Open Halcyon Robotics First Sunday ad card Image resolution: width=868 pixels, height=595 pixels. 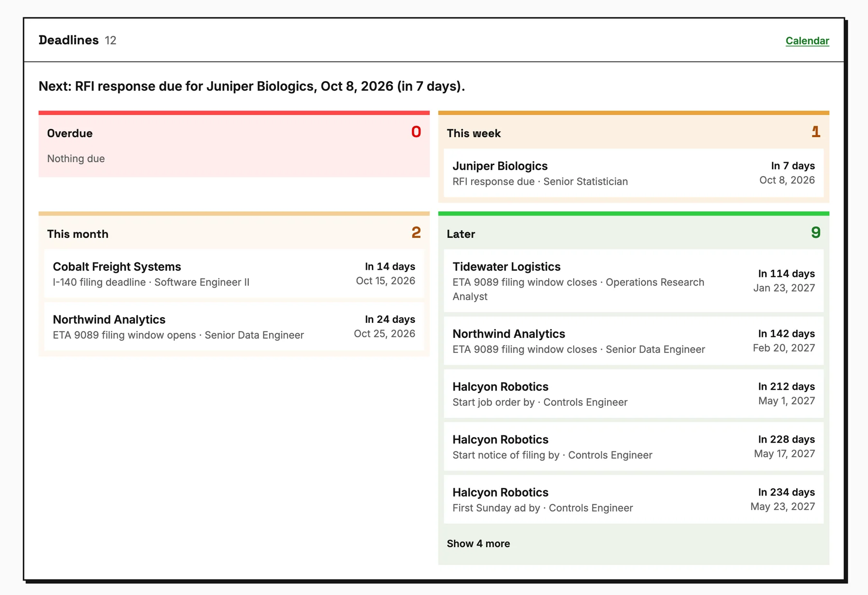pyautogui.click(x=634, y=499)
